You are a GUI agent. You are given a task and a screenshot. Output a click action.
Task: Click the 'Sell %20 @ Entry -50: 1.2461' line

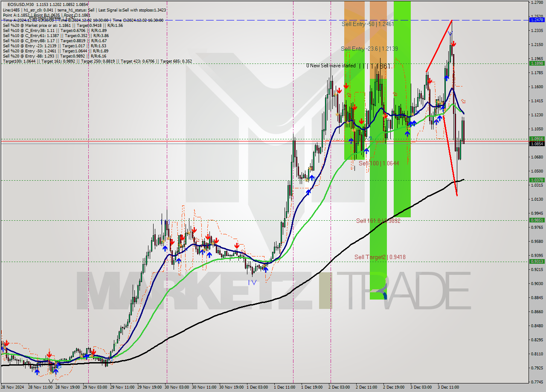(x=55, y=51)
